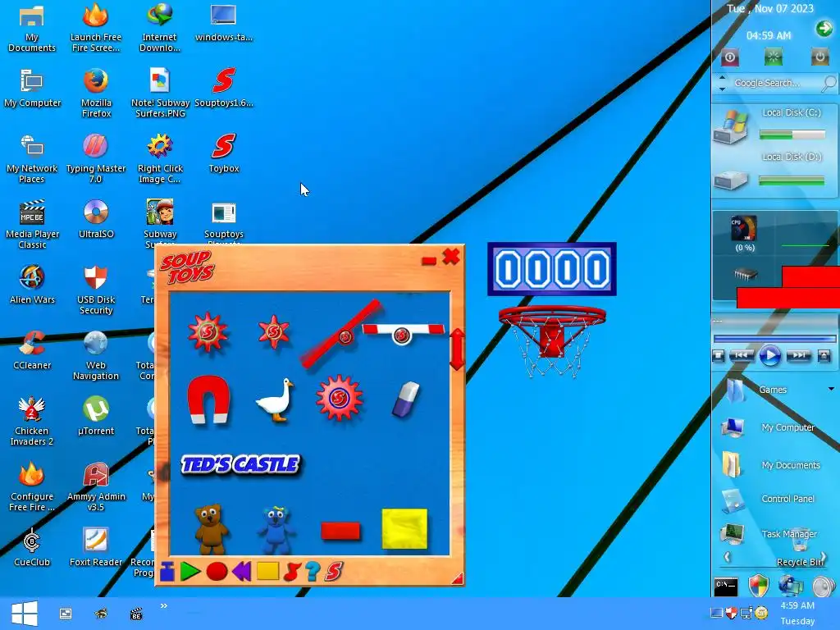
Task: Click the Windows Start button
Action: click(x=24, y=614)
